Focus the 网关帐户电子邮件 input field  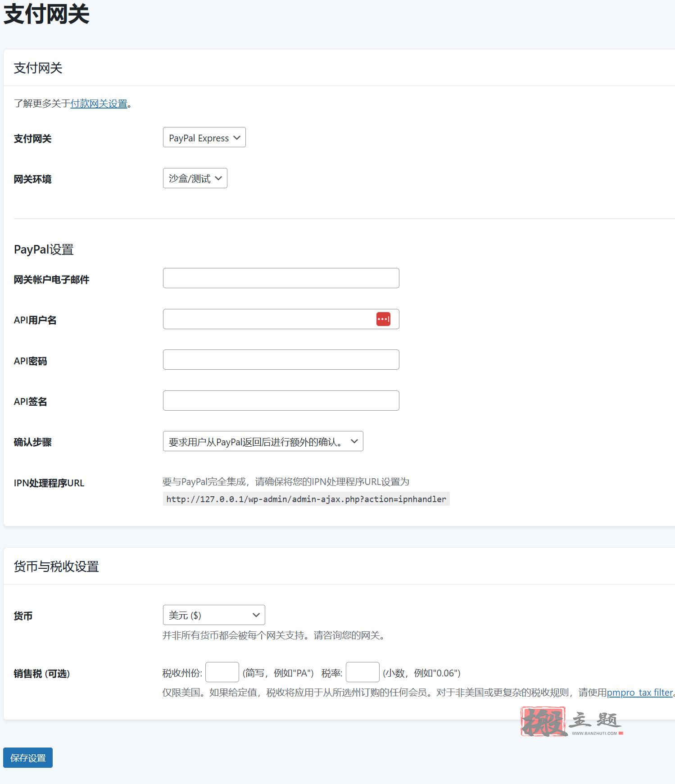281,278
